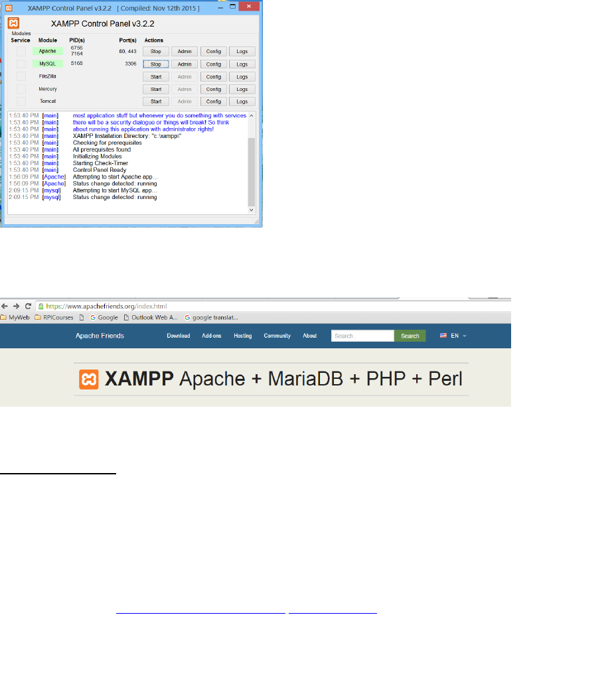616x690 pixels.
Task: Click log line 'All prerequisites found'
Action: 102,150
